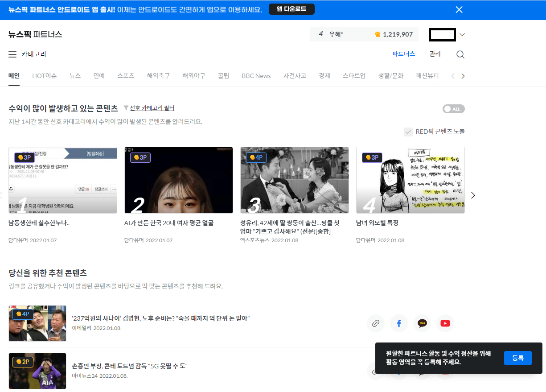Select the 해외야구 tab

194,76
